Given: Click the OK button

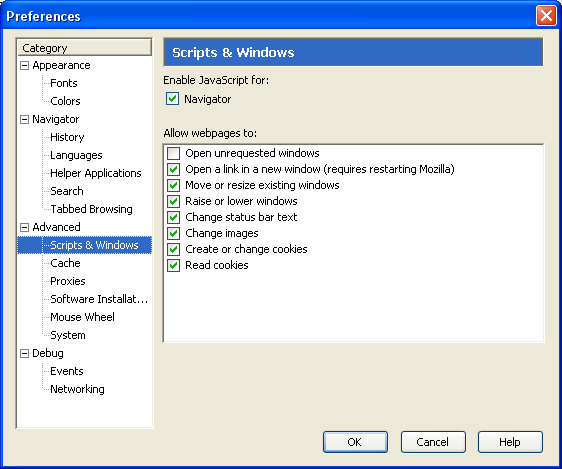Looking at the screenshot, I should pyautogui.click(x=355, y=442).
